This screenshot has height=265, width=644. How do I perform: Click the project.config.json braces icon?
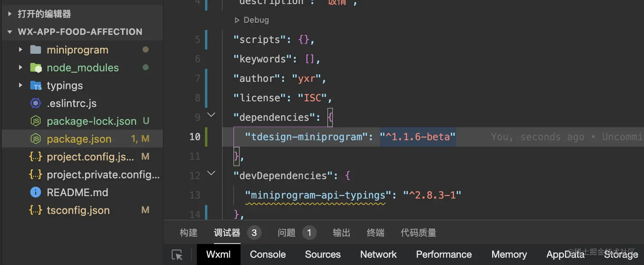(x=35, y=157)
